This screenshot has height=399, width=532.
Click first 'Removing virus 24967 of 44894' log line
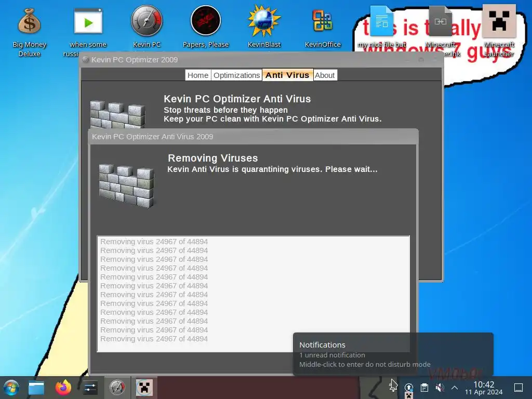(154, 242)
